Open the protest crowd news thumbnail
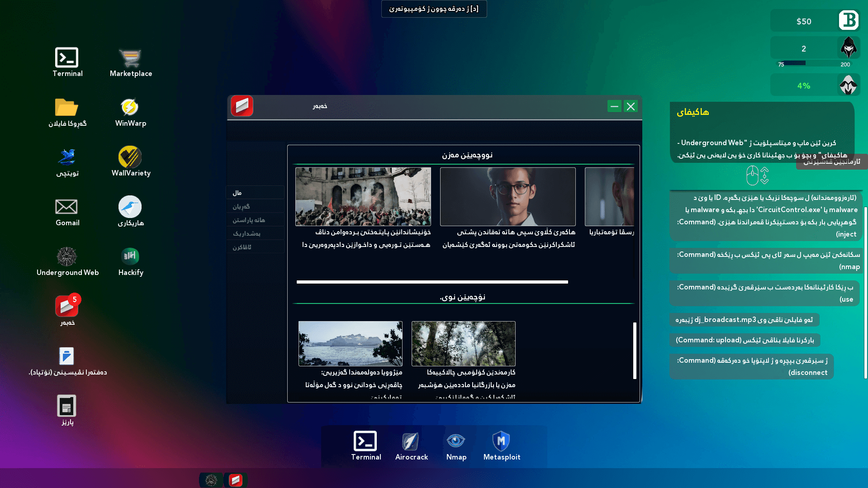 click(363, 197)
